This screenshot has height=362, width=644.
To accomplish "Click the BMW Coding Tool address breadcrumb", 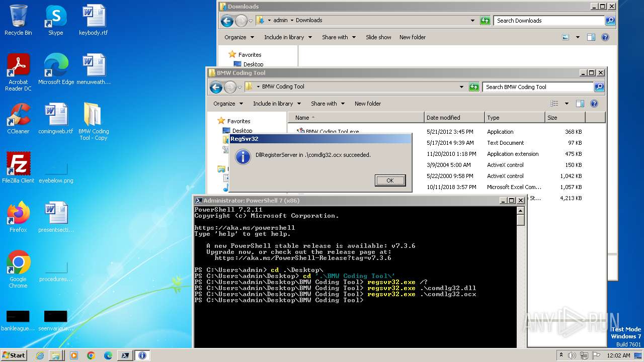I will pos(283,86).
